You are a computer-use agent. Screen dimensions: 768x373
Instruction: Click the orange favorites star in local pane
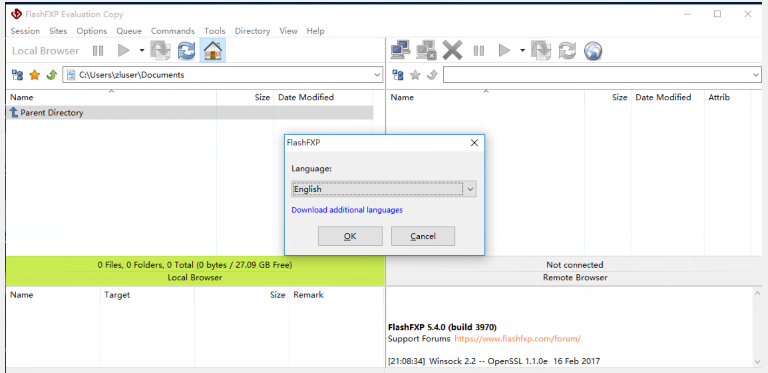click(x=34, y=75)
